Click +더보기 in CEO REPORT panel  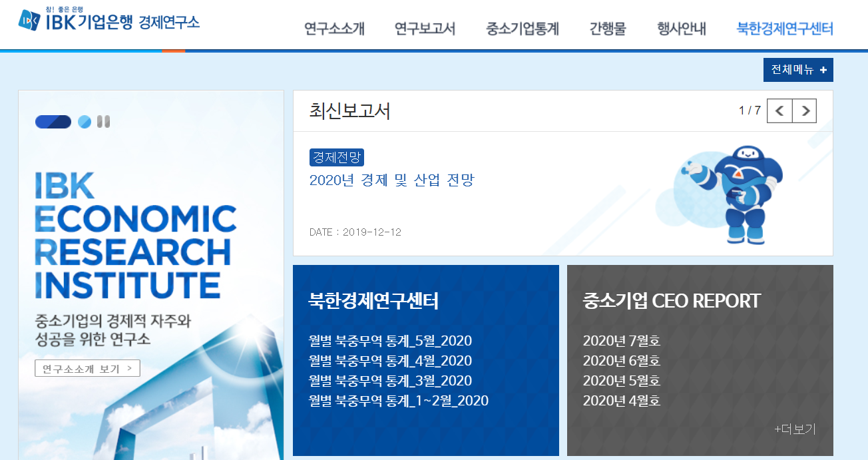click(x=795, y=429)
